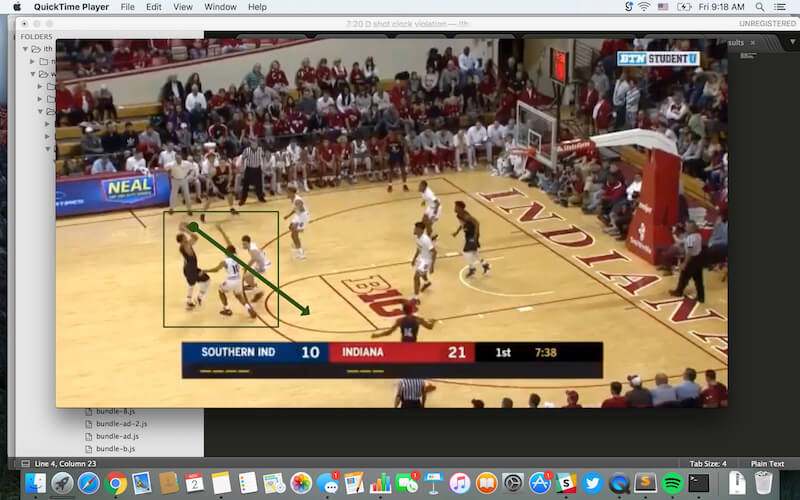Click the UNREGISTERED label in Sublime title bar
Image resolution: width=800 pixels, height=500 pixels.
[x=767, y=23]
